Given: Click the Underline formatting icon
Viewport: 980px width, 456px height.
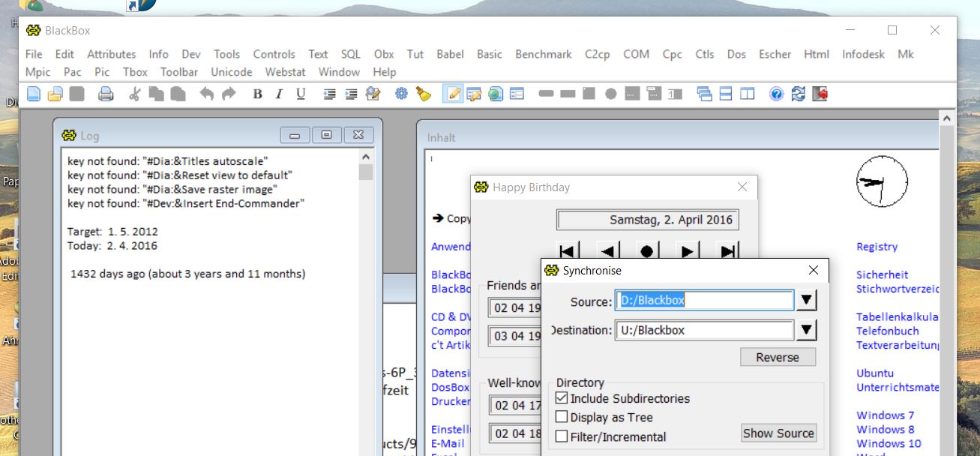Looking at the screenshot, I should pos(301,94).
